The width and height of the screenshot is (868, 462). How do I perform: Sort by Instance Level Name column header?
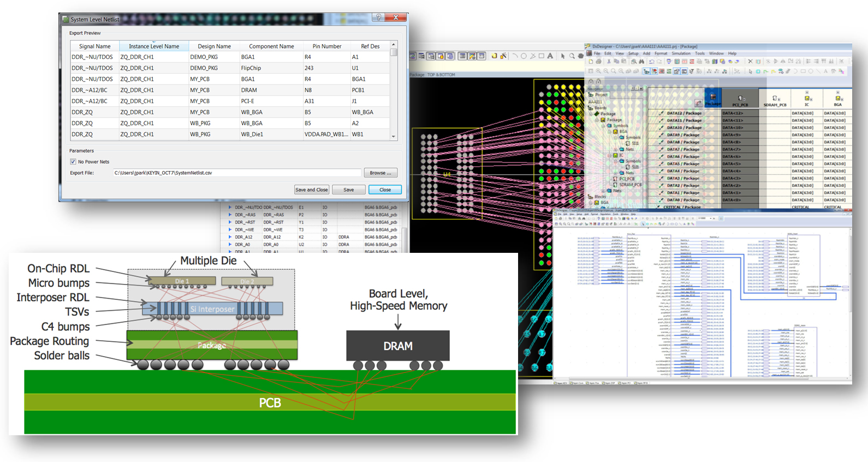(153, 46)
